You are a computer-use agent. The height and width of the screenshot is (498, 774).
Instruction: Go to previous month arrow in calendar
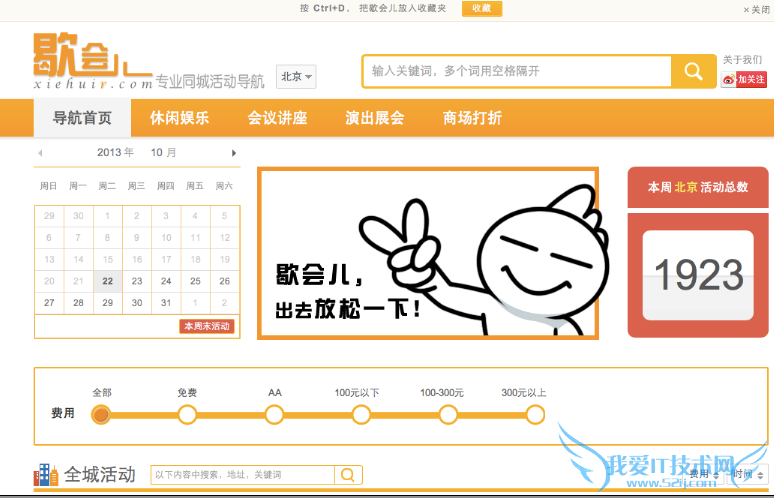click(x=40, y=153)
